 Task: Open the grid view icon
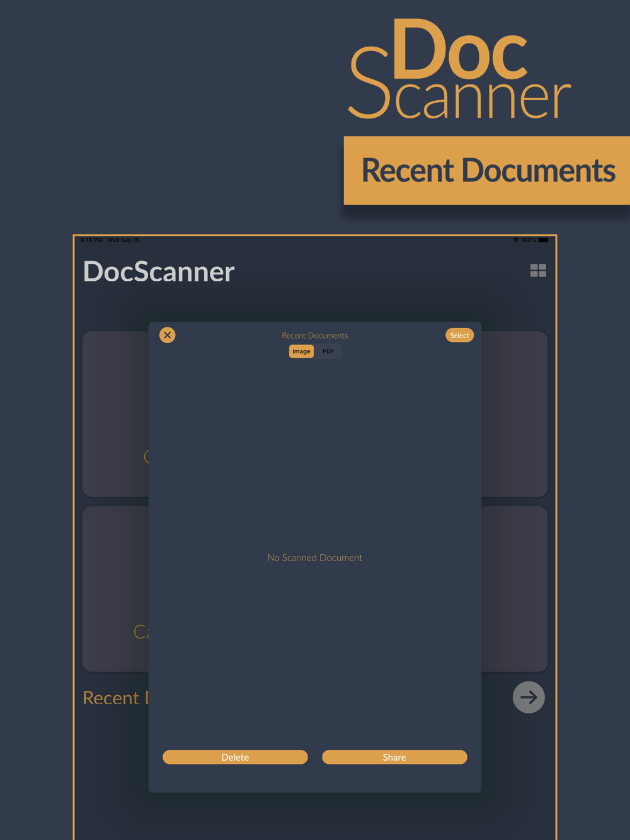[538, 271]
